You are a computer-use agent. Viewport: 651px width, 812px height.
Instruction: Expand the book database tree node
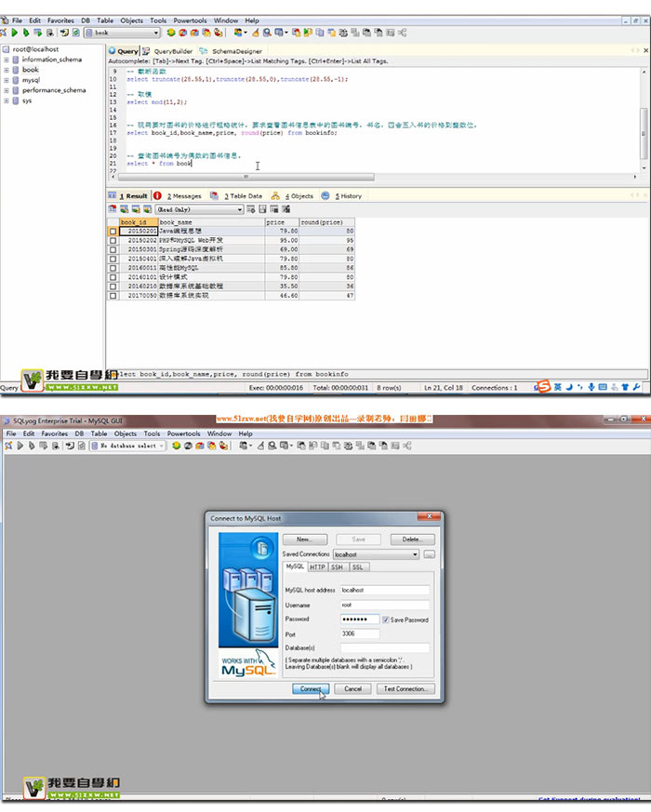pos(7,70)
